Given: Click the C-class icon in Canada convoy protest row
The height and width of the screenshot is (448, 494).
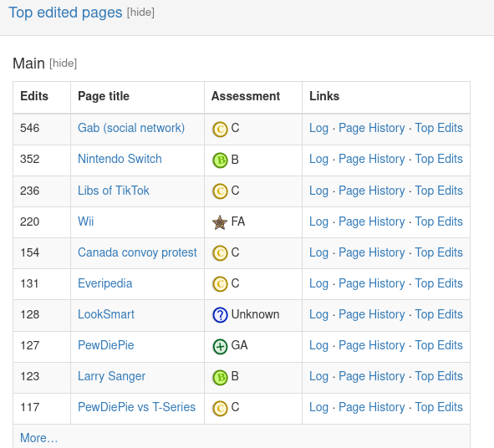Looking at the screenshot, I should click(220, 253).
